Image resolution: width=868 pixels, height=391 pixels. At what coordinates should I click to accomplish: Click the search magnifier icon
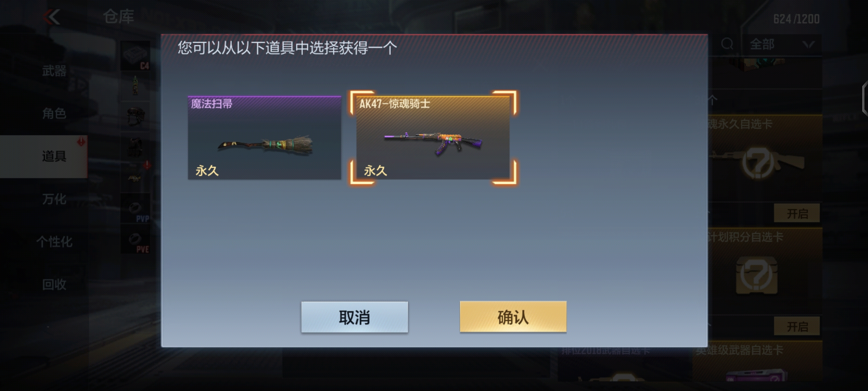pyautogui.click(x=727, y=44)
